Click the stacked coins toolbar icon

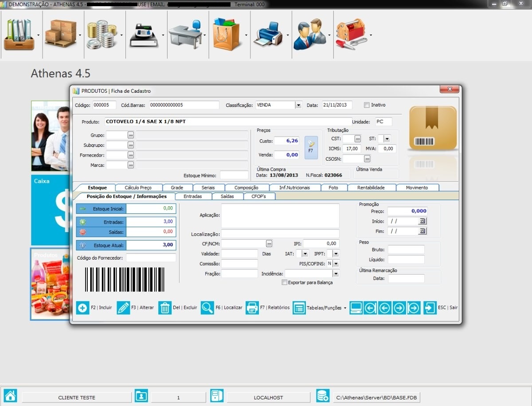click(102, 35)
